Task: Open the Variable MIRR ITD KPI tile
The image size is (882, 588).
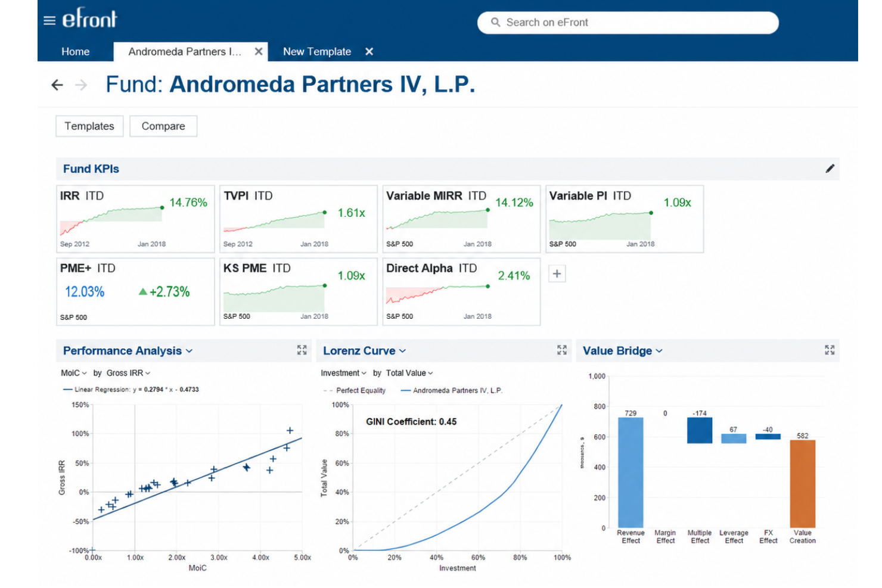Action: coord(461,219)
